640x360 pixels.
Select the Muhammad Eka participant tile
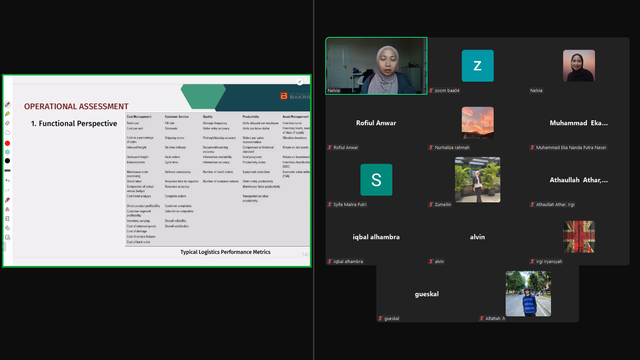point(579,123)
